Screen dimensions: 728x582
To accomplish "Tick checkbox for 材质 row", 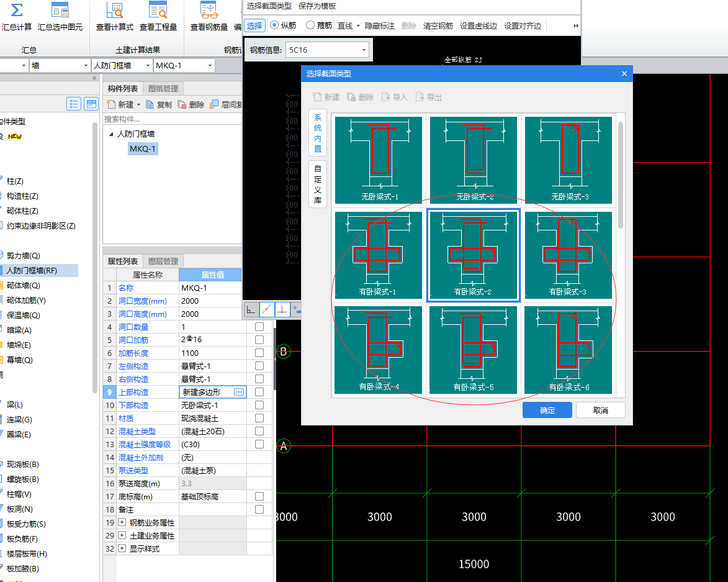I will pyautogui.click(x=259, y=418).
